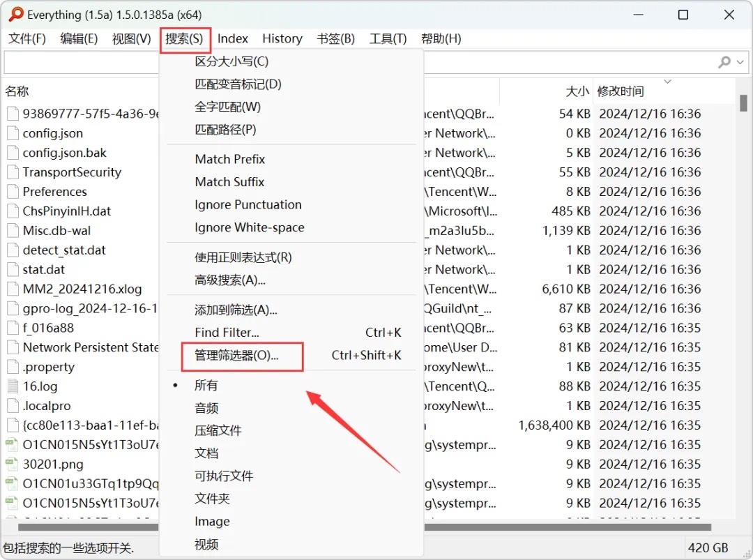Click icon of O1CN01u33GTq1tp9Qq image file

click(x=12, y=483)
